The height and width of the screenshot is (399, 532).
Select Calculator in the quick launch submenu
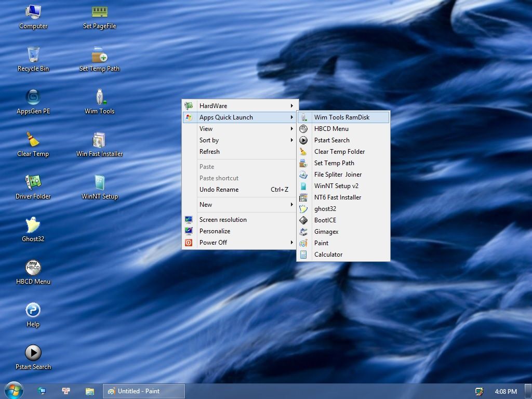[328, 255]
